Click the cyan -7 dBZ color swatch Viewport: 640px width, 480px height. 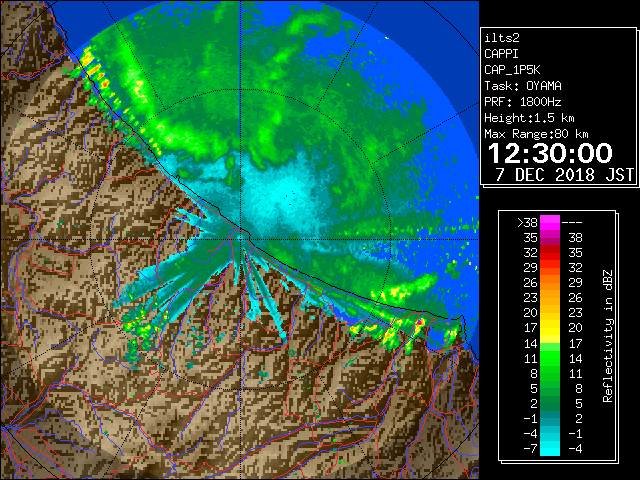click(x=550, y=448)
